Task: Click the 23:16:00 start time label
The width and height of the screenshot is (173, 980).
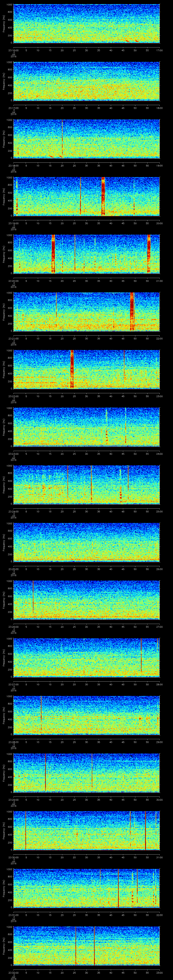Action: (x=13, y=50)
